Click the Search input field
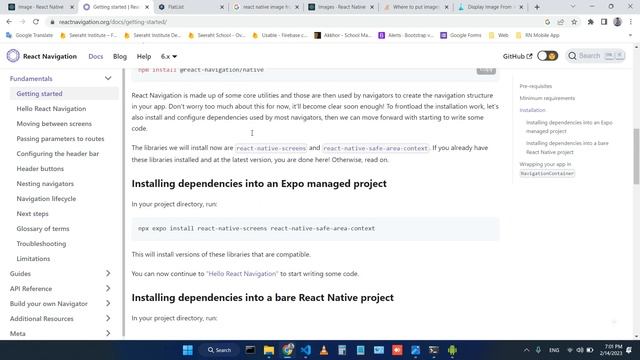The height and width of the screenshot is (360, 640). 596,56
